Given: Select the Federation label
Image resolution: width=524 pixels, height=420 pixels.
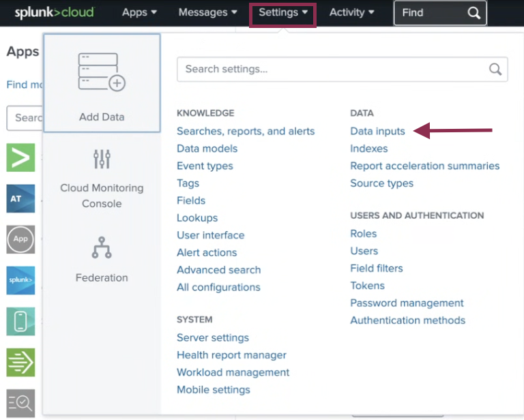Looking at the screenshot, I should click(102, 277).
